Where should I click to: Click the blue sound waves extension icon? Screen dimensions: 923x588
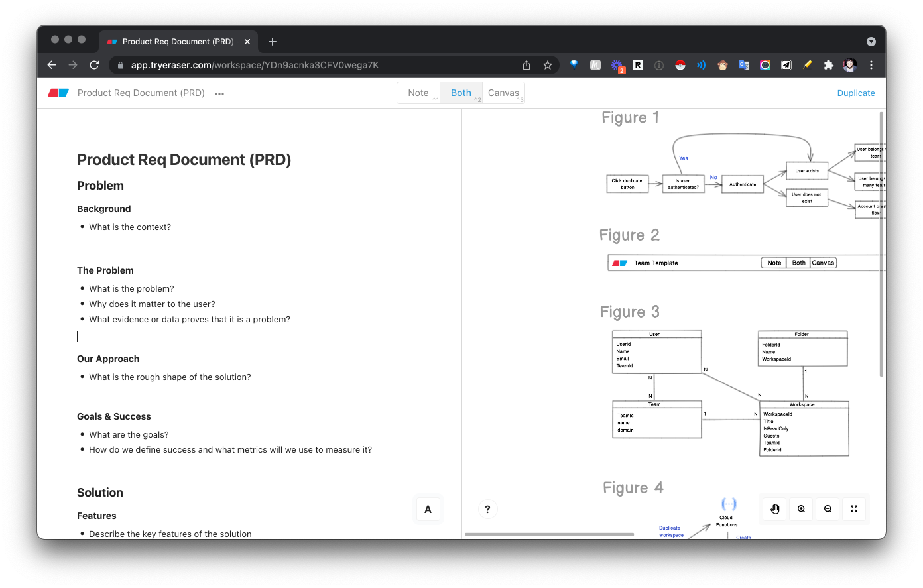coord(702,65)
